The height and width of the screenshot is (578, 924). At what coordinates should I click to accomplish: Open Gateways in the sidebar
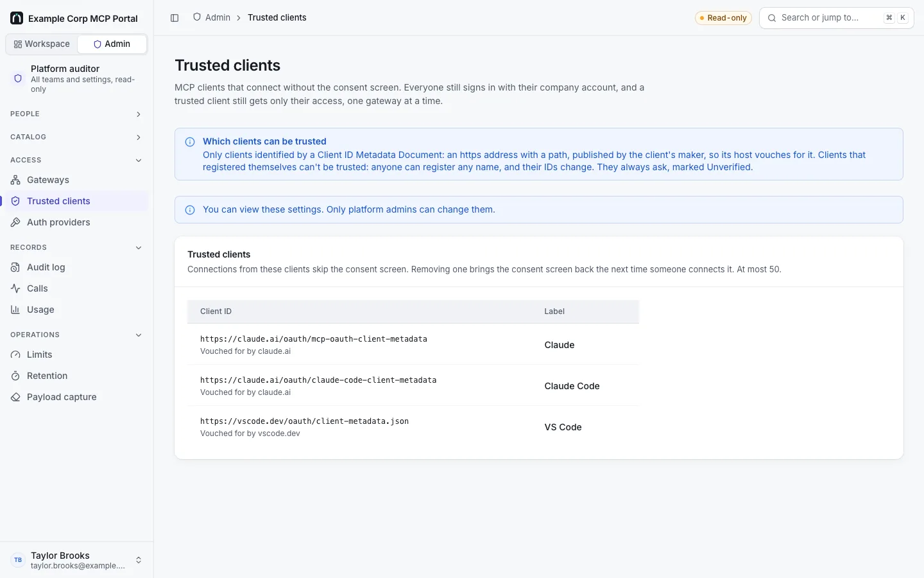(76, 180)
